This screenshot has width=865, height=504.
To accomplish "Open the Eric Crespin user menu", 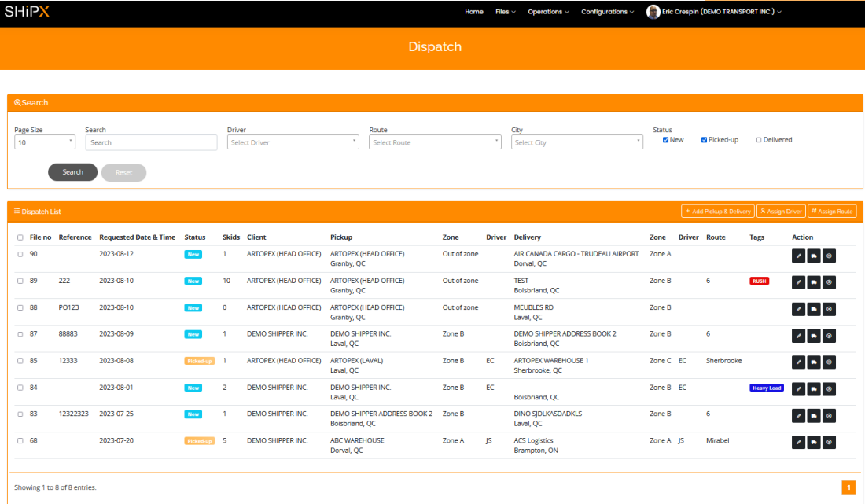I will point(721,12).
